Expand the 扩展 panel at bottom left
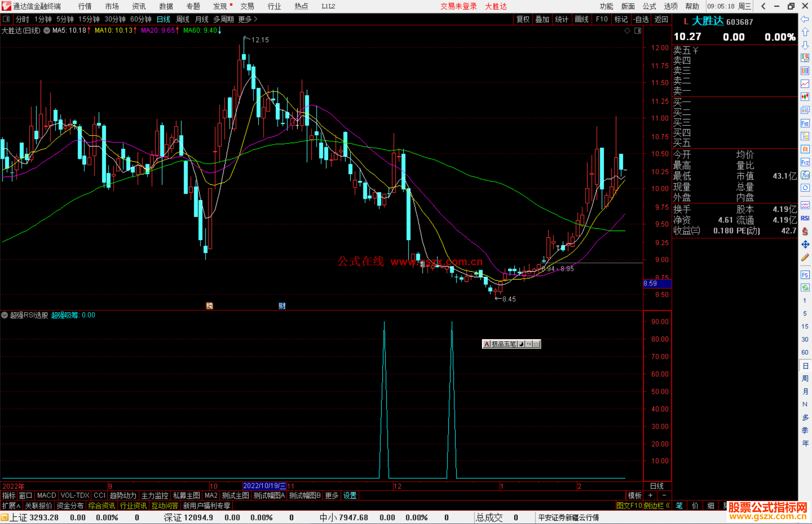Viewport: 812px width, 524px height. (11, 506)
